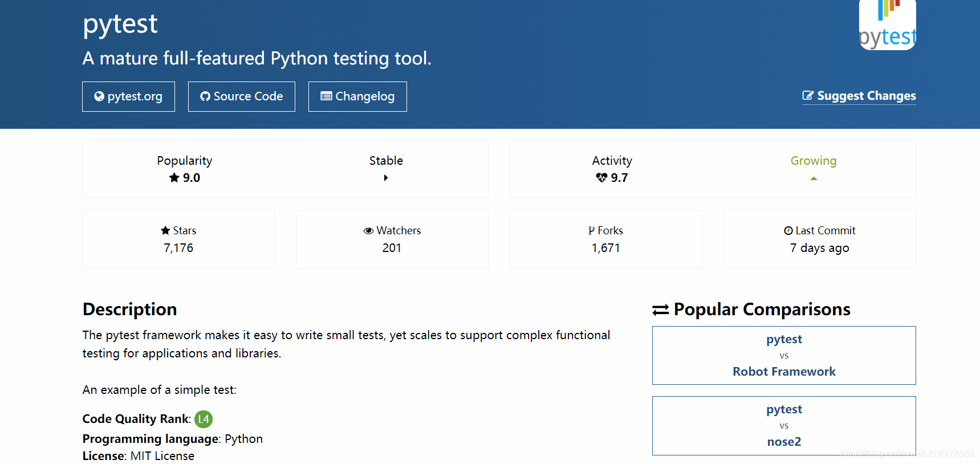Image resolution: width=980 pixels, height=464 pixels.
Task: Click the tagline 'A mature full-featured Python testing tool.'
Action: (x=257, y=58)
